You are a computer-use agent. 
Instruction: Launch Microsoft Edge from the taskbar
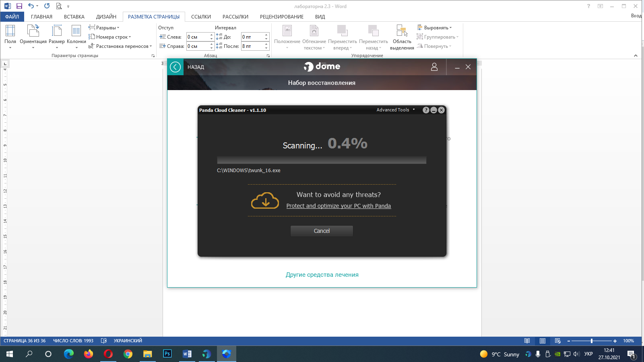(69, 354)
